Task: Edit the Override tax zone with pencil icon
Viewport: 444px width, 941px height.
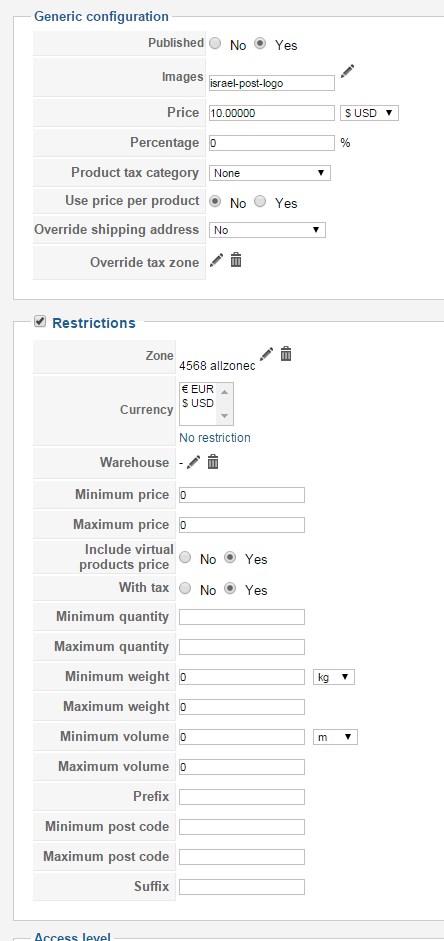Action: pyautogui.click(x=217, y=260)
